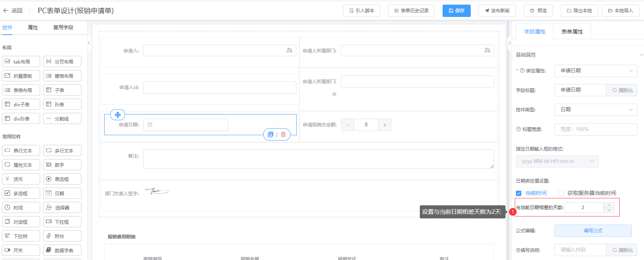
Task: Click the 备注 text area
Action: [x=318, y=159]
